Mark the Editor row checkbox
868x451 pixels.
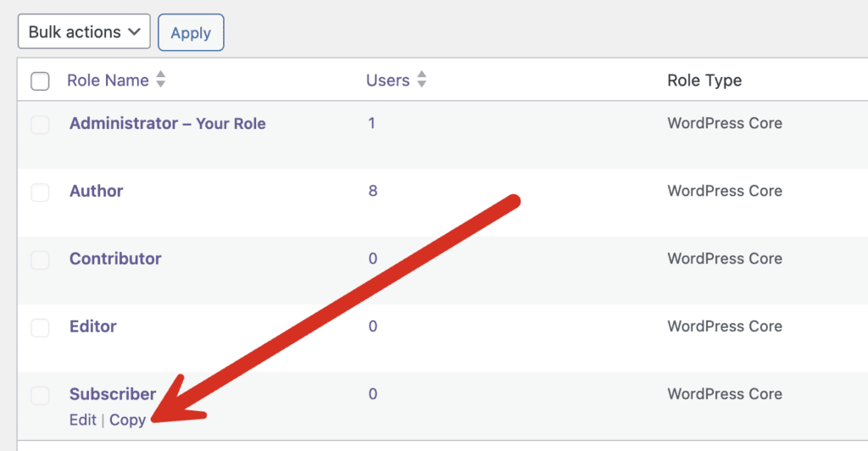40,329
